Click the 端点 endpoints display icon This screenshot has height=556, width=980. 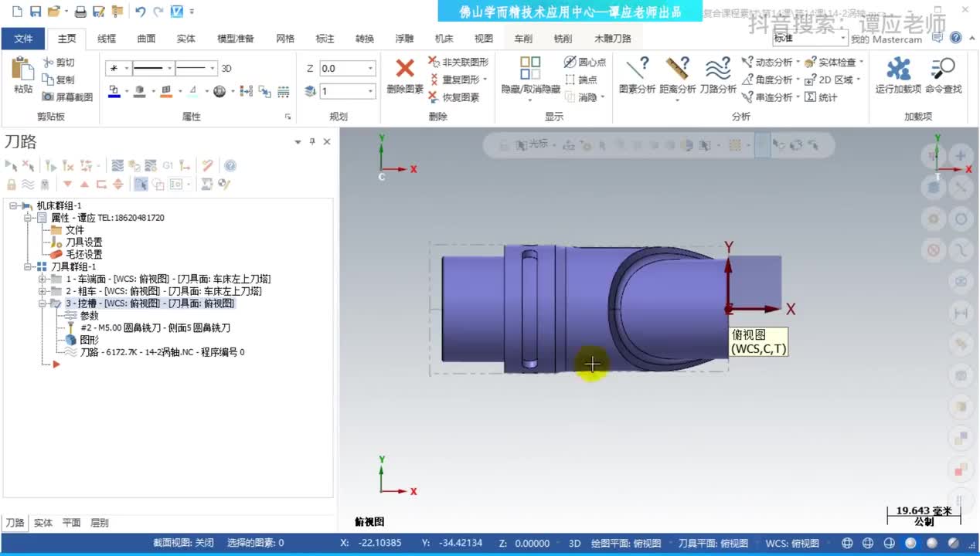pyautogui.click(x=570, y=80)
